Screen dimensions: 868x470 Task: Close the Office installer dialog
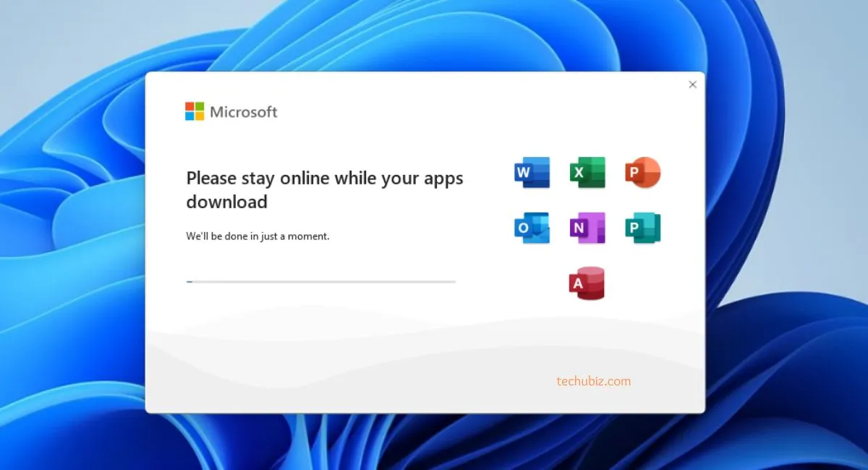[x=692, y=85]
